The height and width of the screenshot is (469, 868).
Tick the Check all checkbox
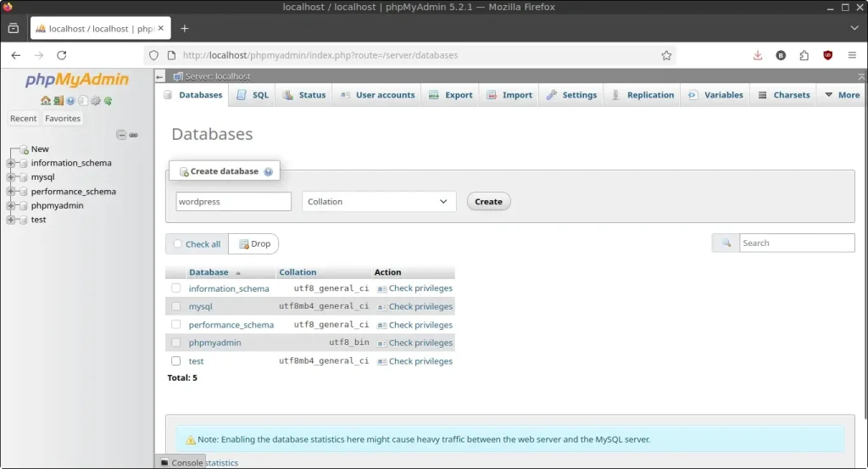[x=177, y=243]
